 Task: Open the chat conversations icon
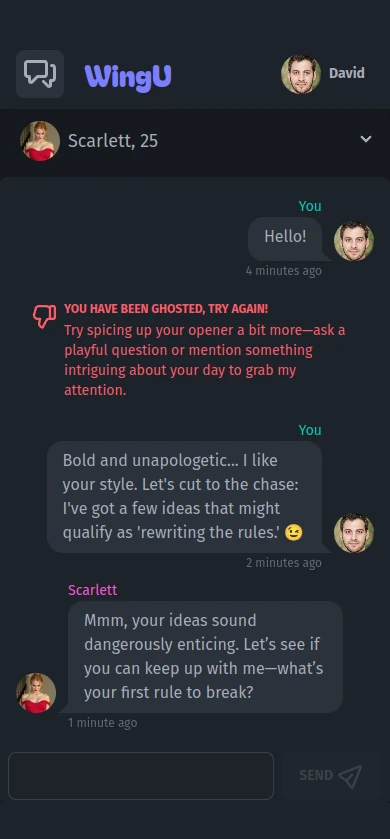[x=40, y=74]
